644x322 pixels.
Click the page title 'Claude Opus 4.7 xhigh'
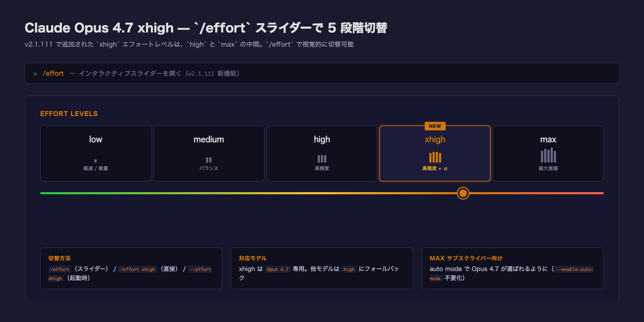(99, 28)
